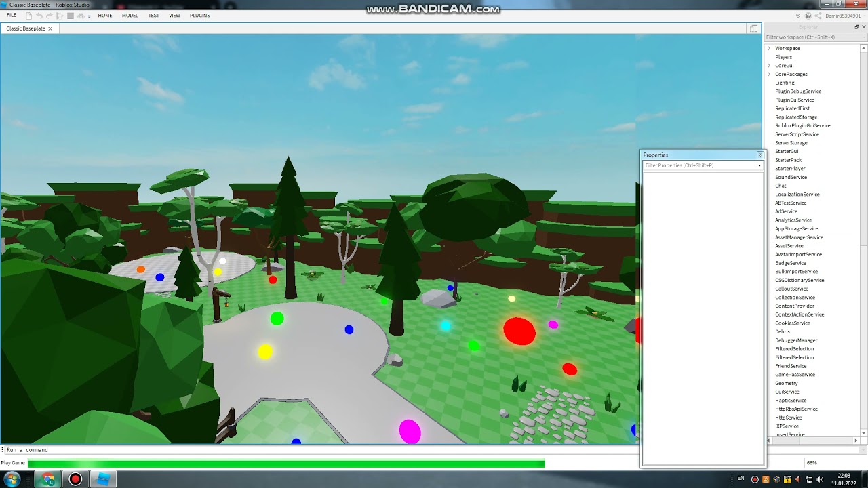Close the Classic Baseplate tab
Image resolution: width=868 pixels, height=488 pixels.
50,28
